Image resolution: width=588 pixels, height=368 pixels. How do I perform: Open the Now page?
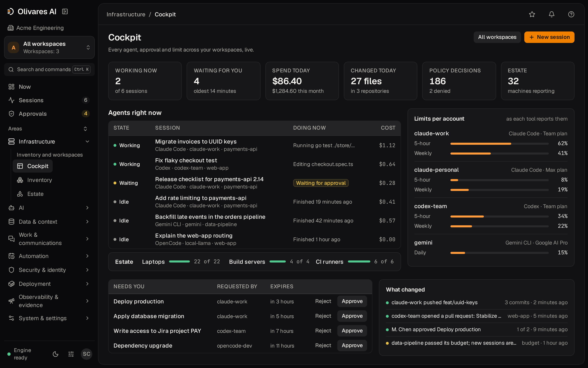click(49, 87)
